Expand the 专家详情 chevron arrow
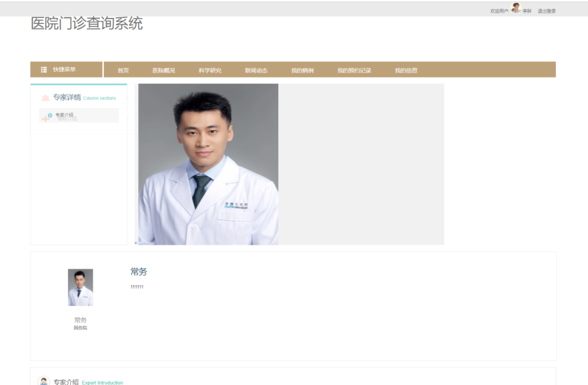588x385 pixels. click(x=128, y=99)
